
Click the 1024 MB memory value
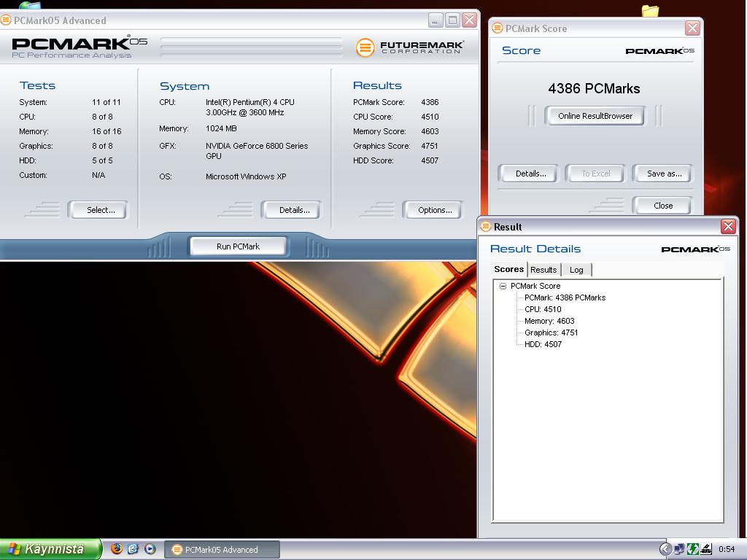point(221,128)
